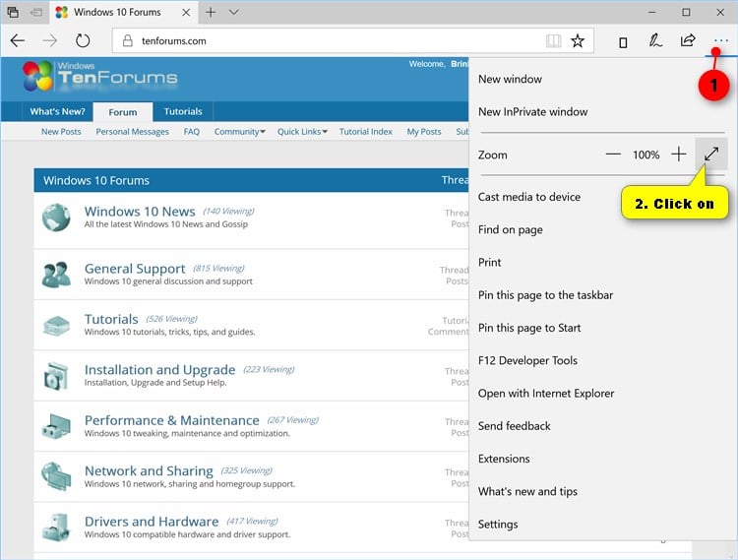Open Extensions from the menu
738x560 pixels.
click(504, 459)
